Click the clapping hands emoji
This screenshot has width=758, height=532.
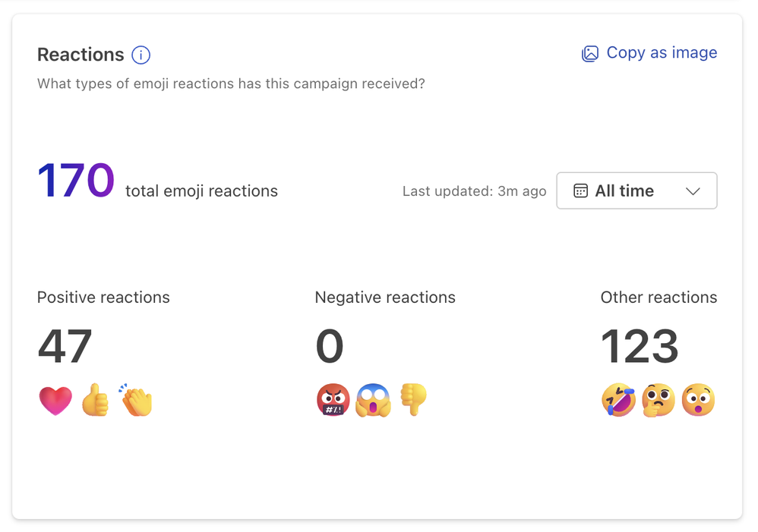(x=136, y=400)
